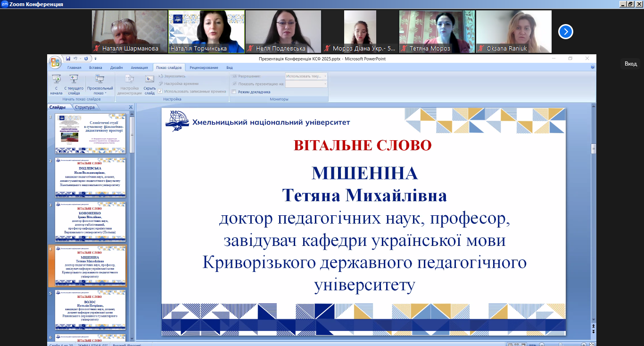The image size is (644, 346).
Task: Toggle Использовать записанные времена checkbox
Action: 160,91
